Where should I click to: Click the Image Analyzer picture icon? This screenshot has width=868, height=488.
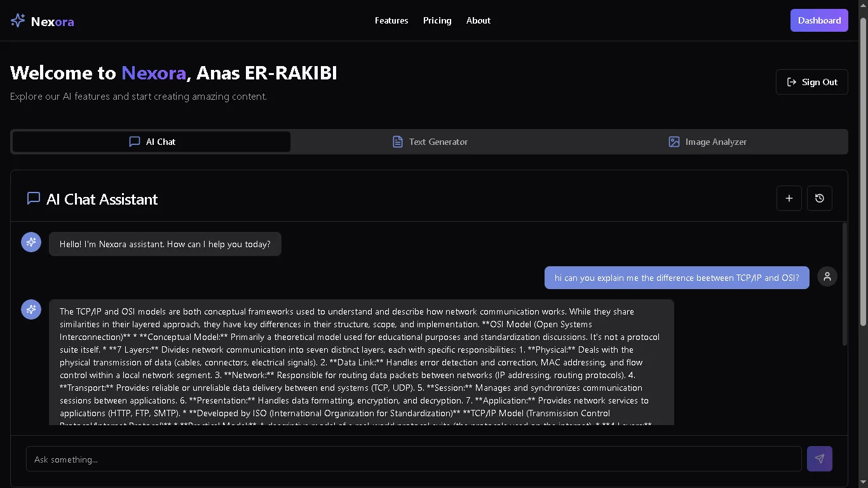click(x=674, y=142)
